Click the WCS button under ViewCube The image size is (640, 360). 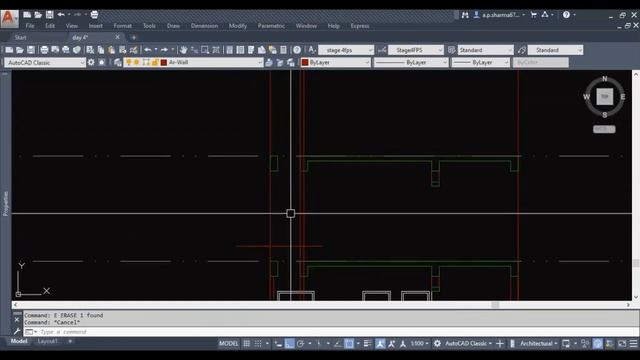[604, 129]
